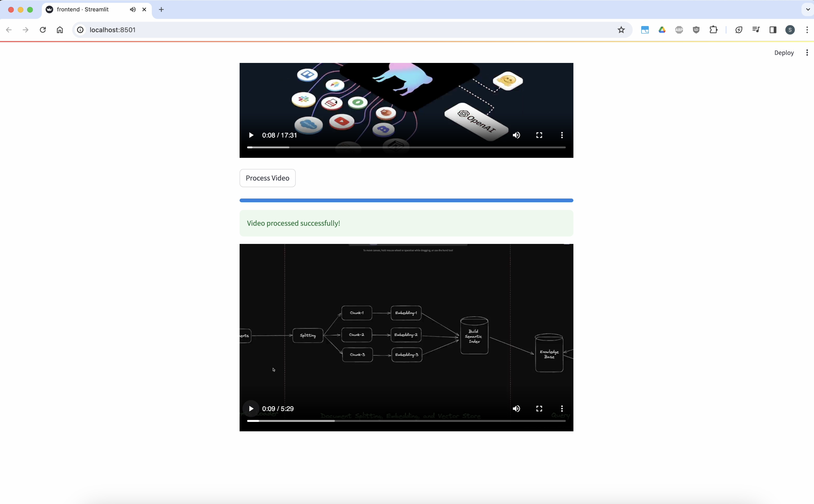Reload the localhost page
Viewport: 814px width, 504px height.
click(43, 30)
